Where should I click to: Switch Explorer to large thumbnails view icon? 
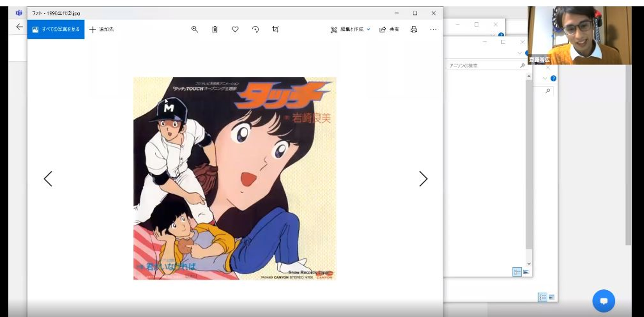526,272
